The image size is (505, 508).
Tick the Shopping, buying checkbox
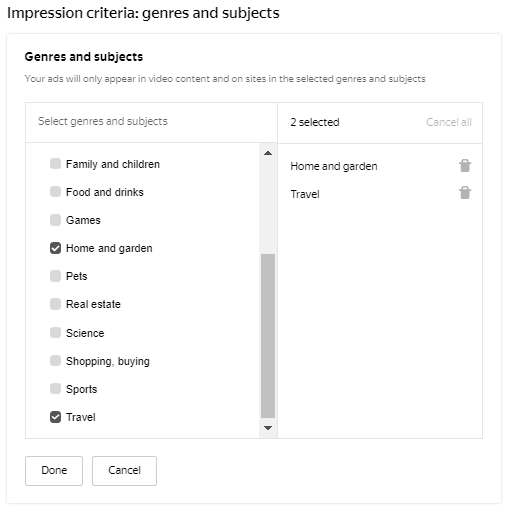click(x=55, y=360)
